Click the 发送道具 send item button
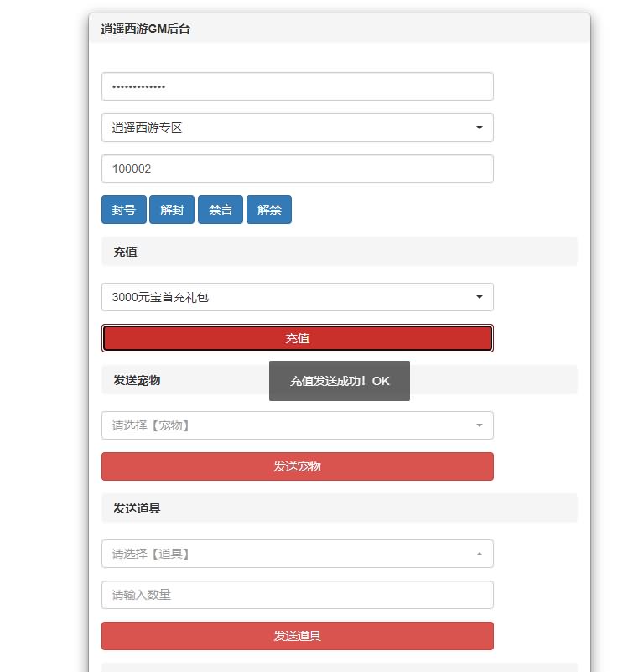 [x=298, y=636]
